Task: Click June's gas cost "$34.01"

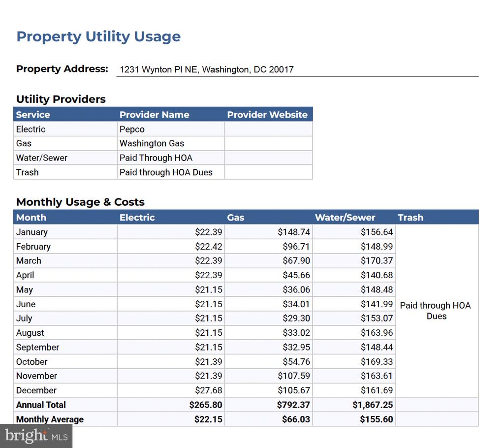Action: [296, 304]
